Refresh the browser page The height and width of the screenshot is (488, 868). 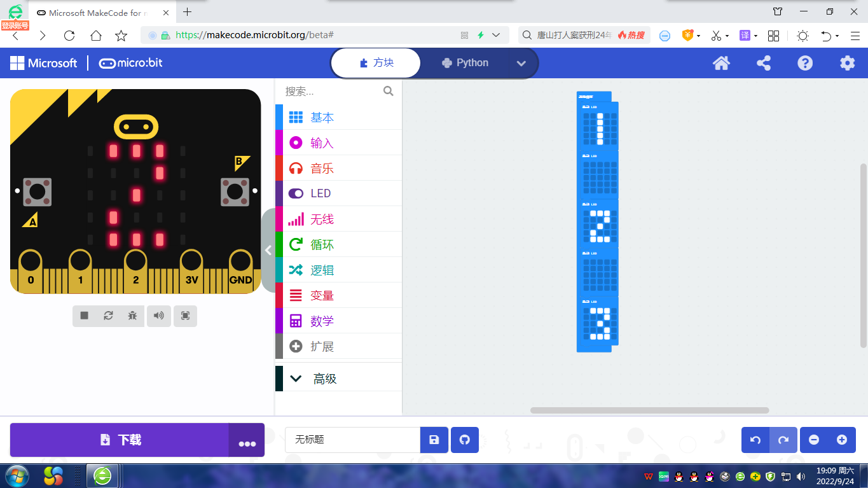click(x=69, y=36)
